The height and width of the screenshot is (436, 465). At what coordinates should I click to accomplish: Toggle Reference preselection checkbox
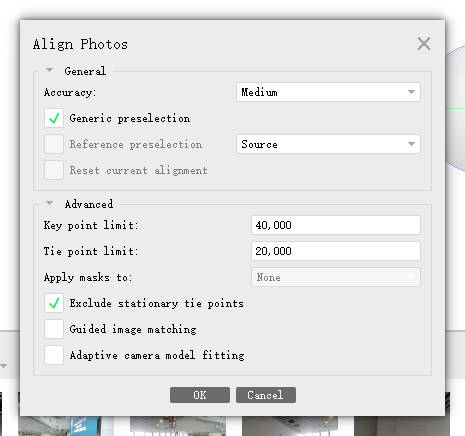tap(54, 144)
